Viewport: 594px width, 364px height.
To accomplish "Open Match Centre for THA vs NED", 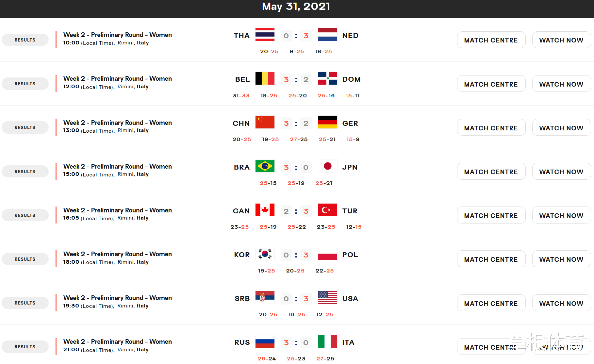I will 491,40.
